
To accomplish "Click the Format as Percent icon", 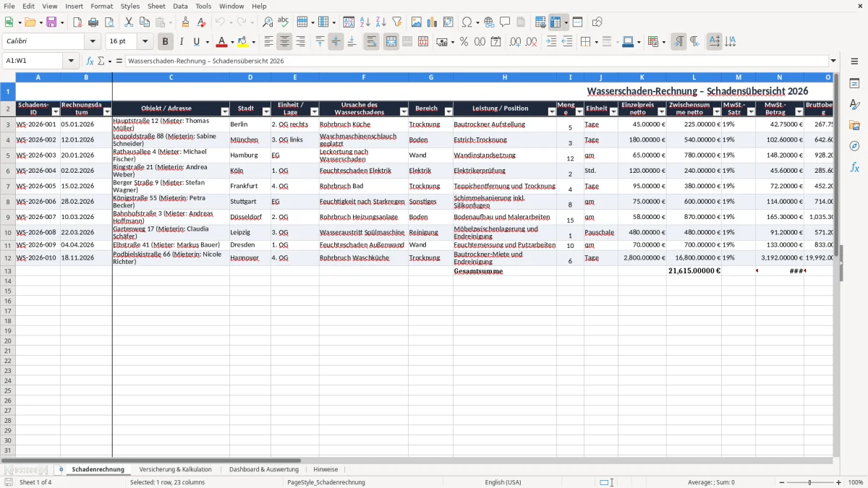I will click(x=464, y=42).
